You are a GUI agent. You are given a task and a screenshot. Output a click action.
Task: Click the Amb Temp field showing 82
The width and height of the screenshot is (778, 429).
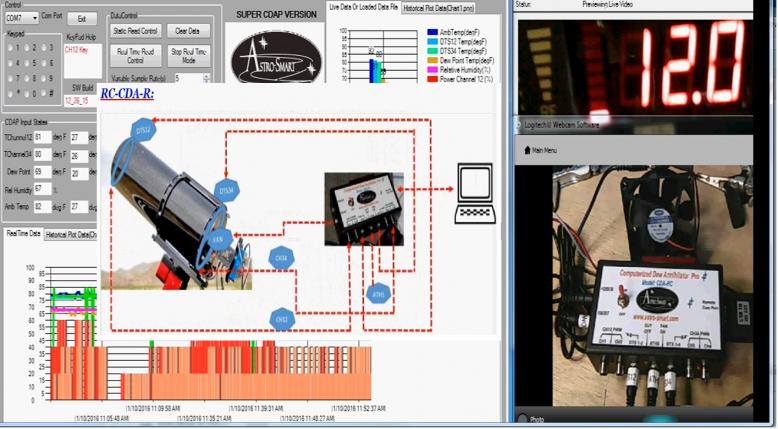(42, 206)
